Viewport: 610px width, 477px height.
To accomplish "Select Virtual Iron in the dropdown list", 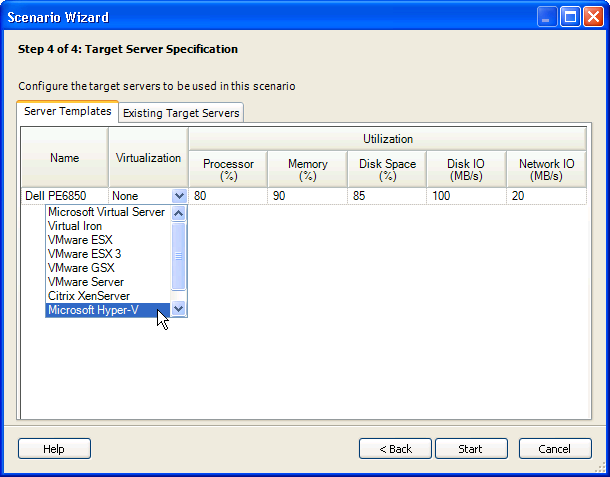I will [x=108, y=226].
